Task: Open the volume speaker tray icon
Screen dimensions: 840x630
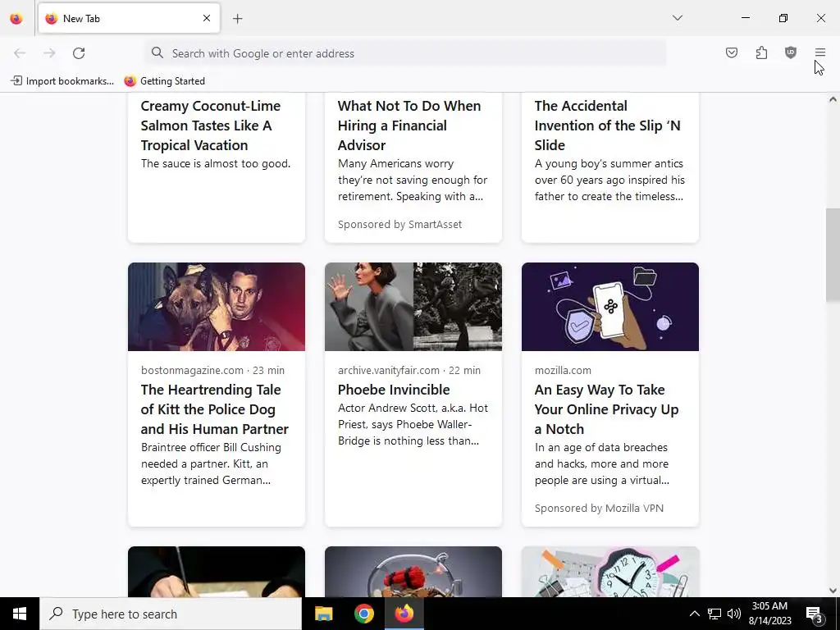Action: (734, 614)
